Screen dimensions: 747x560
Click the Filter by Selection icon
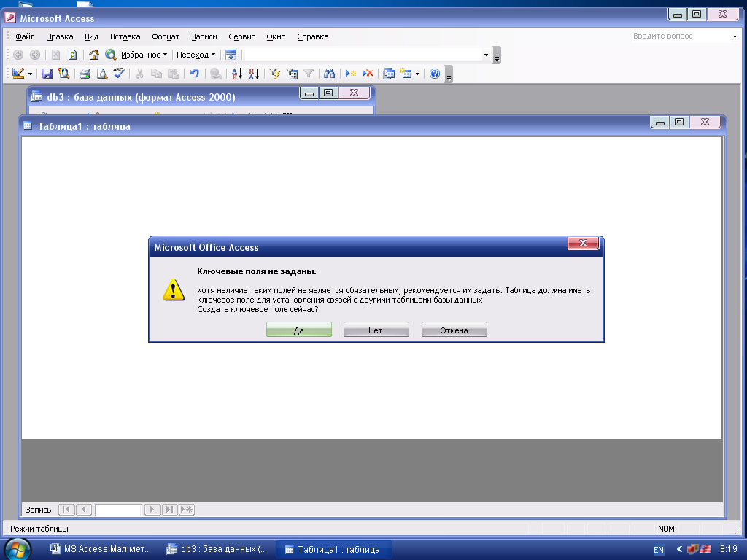pos(275,74)
